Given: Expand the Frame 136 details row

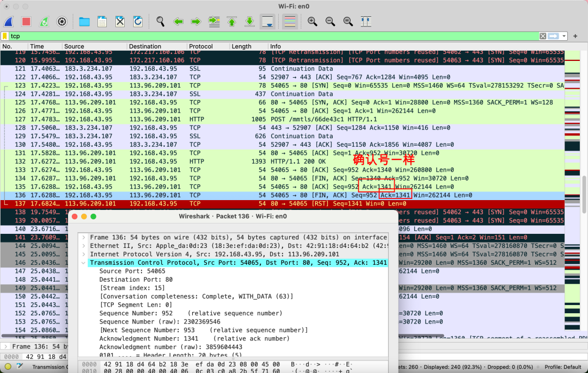Looking at the screenshot, I should click(84, 238).
